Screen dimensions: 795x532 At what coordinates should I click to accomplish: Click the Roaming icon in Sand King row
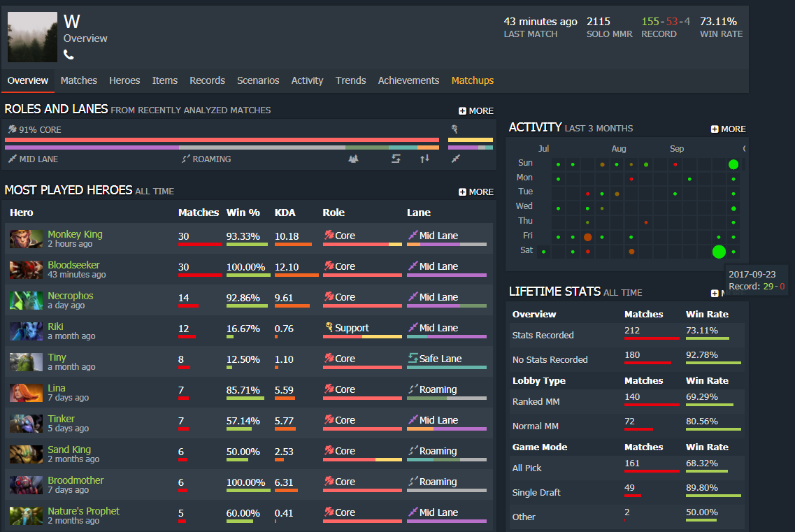[x=413, y=450]
